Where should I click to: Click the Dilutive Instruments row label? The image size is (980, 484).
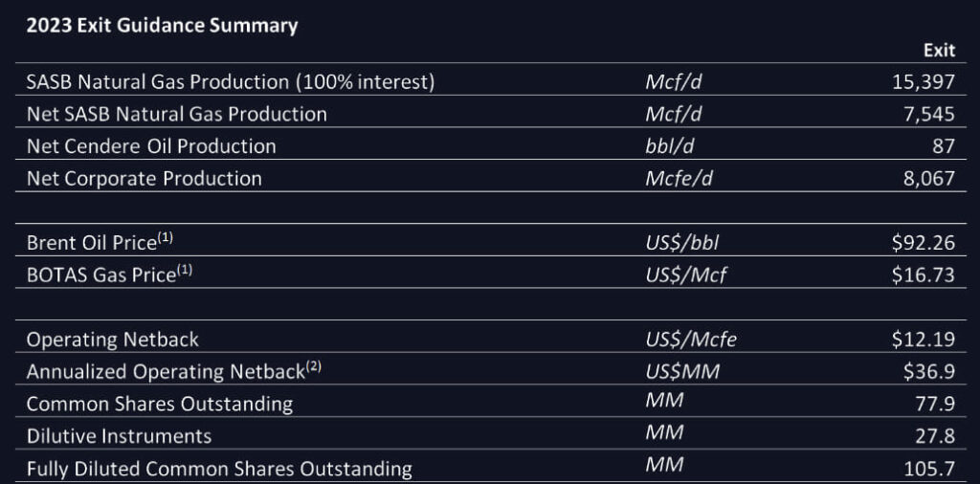119,436
